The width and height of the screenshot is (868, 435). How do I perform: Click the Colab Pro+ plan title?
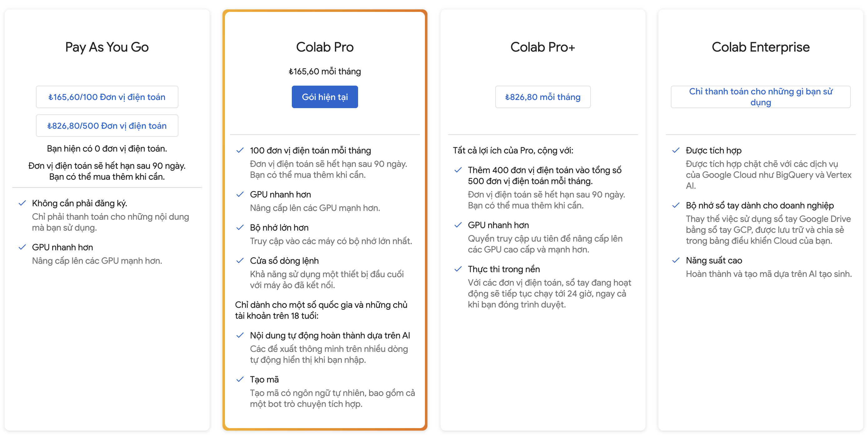tap(542, 47)
